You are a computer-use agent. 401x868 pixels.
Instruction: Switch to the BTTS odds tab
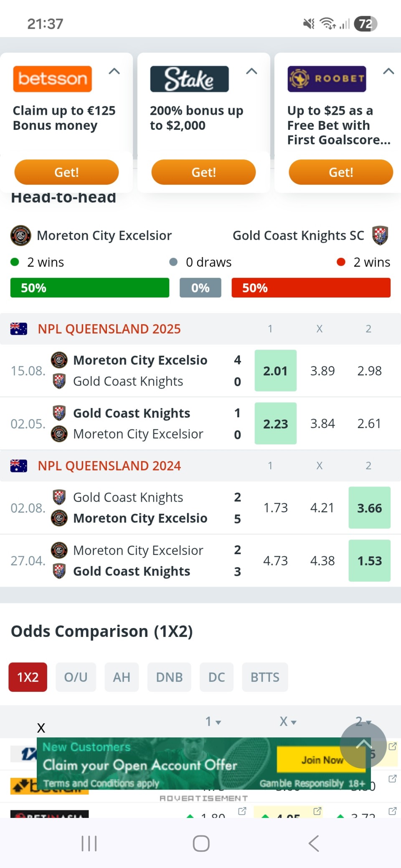[265, 677]
